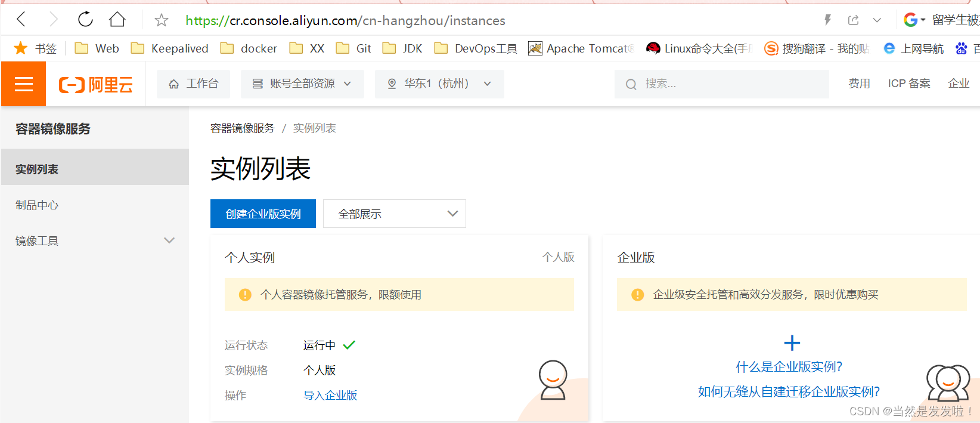The height and width of the screenshot is (423, 980).
Task: Open the Linux命令大全 bookmark
Action: click(699, 48)
